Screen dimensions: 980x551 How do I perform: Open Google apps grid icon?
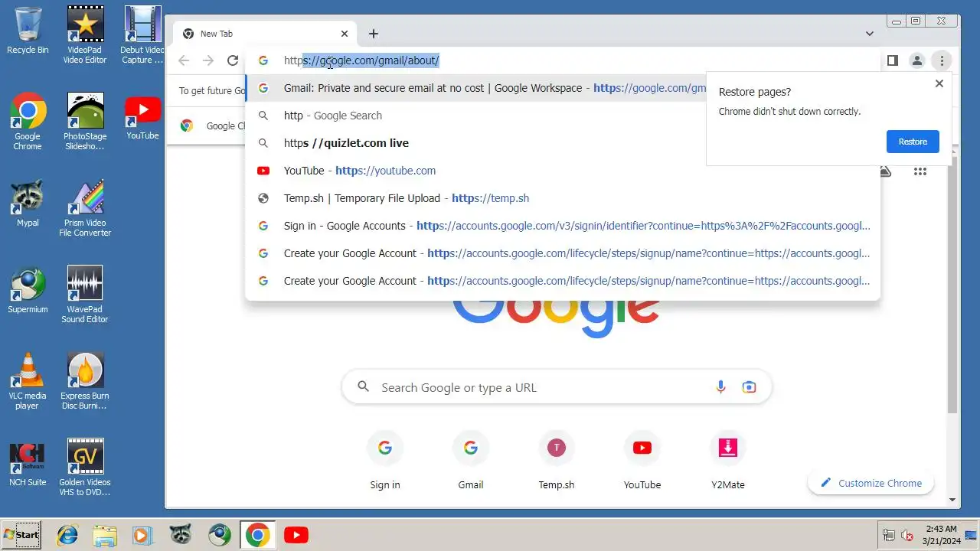(x=920, y=171)
